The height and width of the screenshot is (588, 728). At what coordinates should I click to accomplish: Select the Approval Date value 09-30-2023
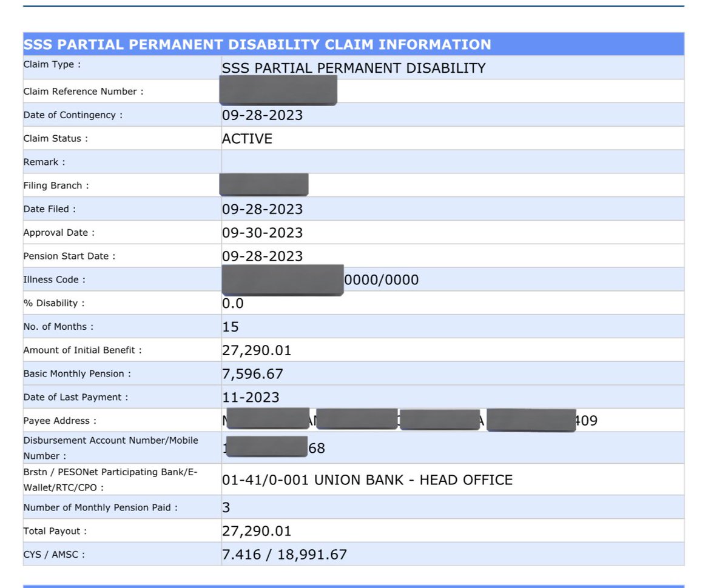point(262,233)
